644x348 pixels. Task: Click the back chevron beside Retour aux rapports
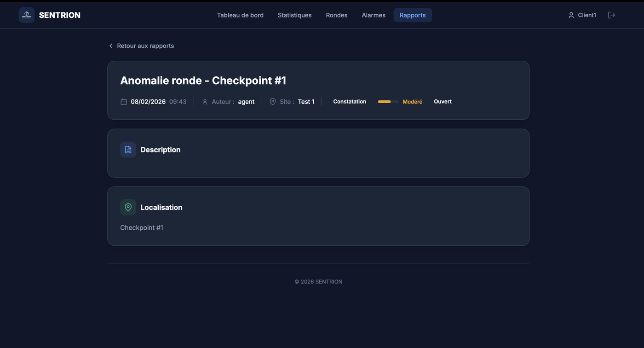[x=111, y=46]
